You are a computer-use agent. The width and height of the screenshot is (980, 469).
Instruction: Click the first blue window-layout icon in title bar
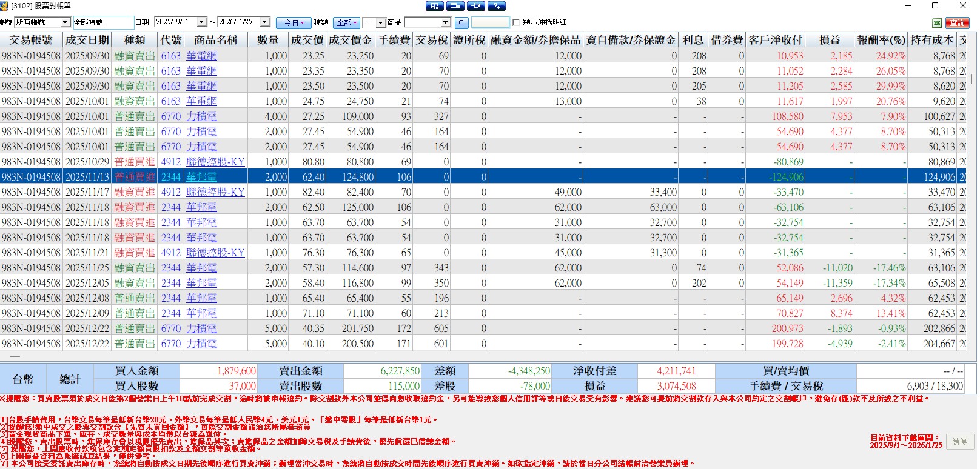(435, 6)
